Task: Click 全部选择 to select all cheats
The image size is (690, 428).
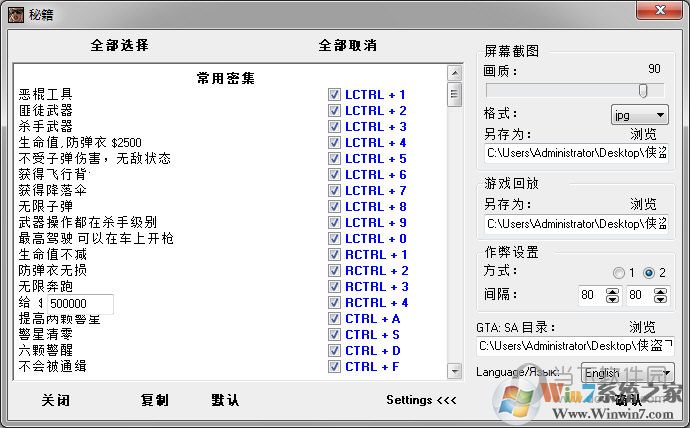Action: point(119,45)
